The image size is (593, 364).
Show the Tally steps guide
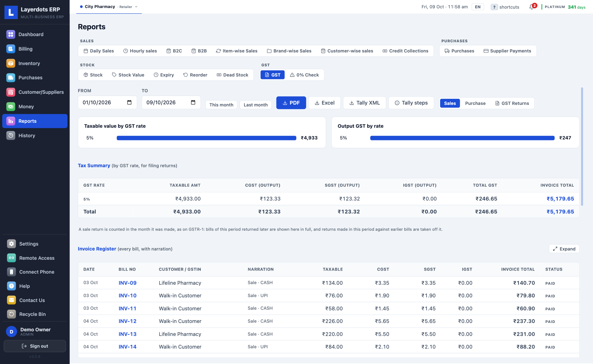(x=411, y=103)
